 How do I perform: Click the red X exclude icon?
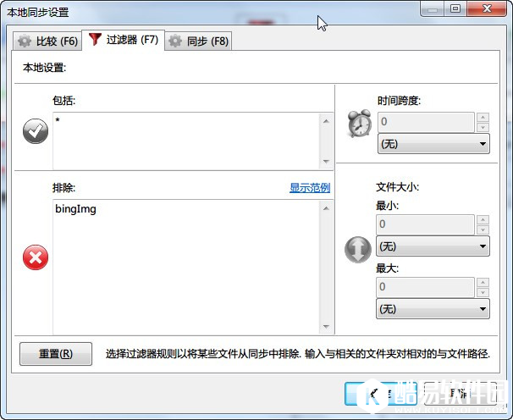[x=35, y=258]
